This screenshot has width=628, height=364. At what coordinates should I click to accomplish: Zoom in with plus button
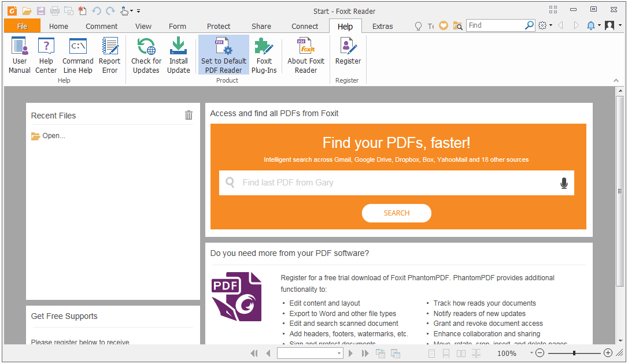[608, 353]
